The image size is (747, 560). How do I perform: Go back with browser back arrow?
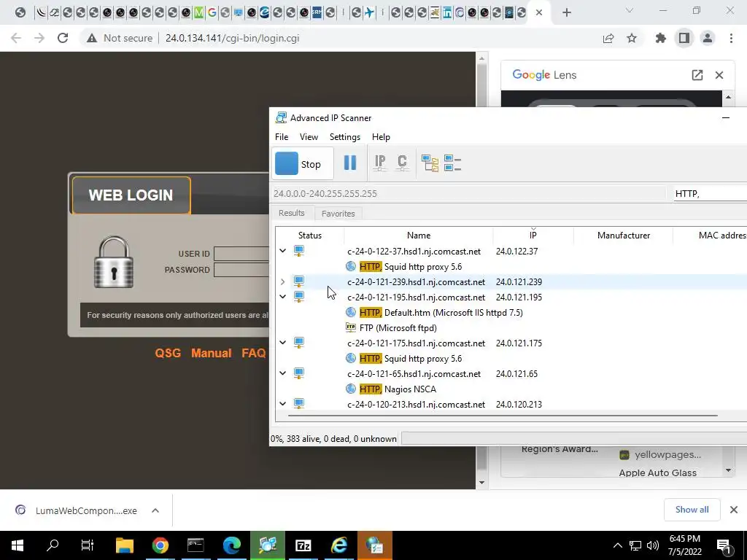pos(16,38)
